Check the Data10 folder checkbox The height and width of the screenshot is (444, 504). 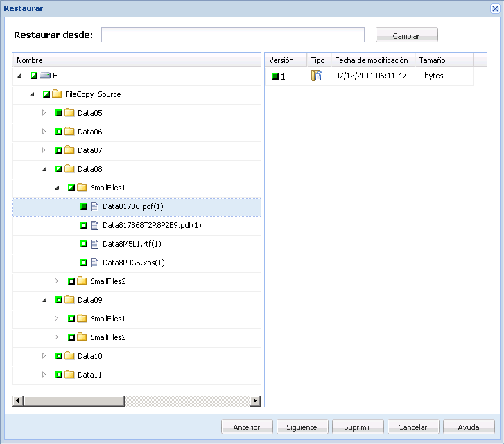59,356
